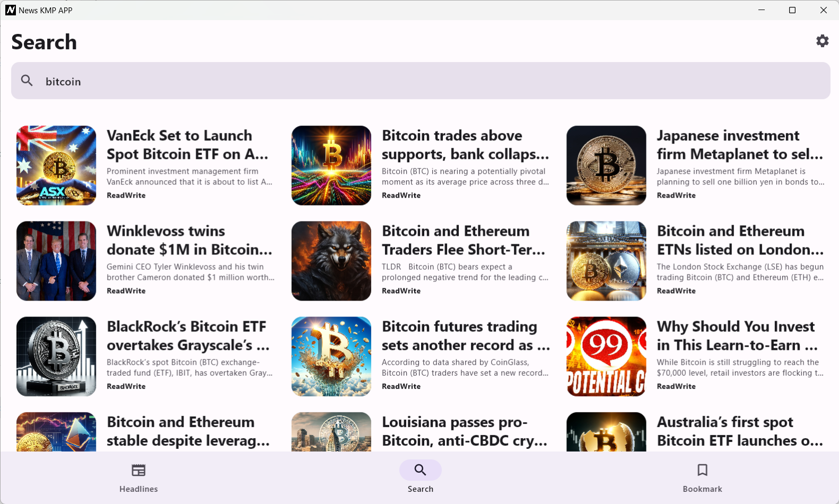Click the Search page heading
The image size is (839, 504).
click(44, 42)
